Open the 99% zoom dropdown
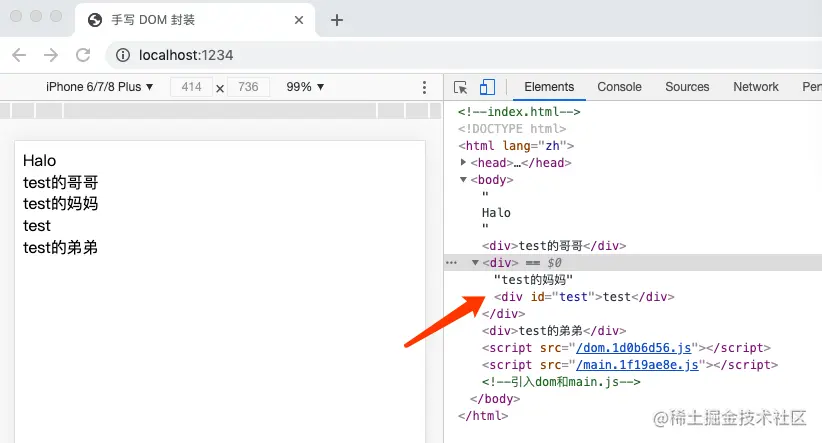Image resolution: width=822 pixels, height=443 pixels. pos(305,87)
